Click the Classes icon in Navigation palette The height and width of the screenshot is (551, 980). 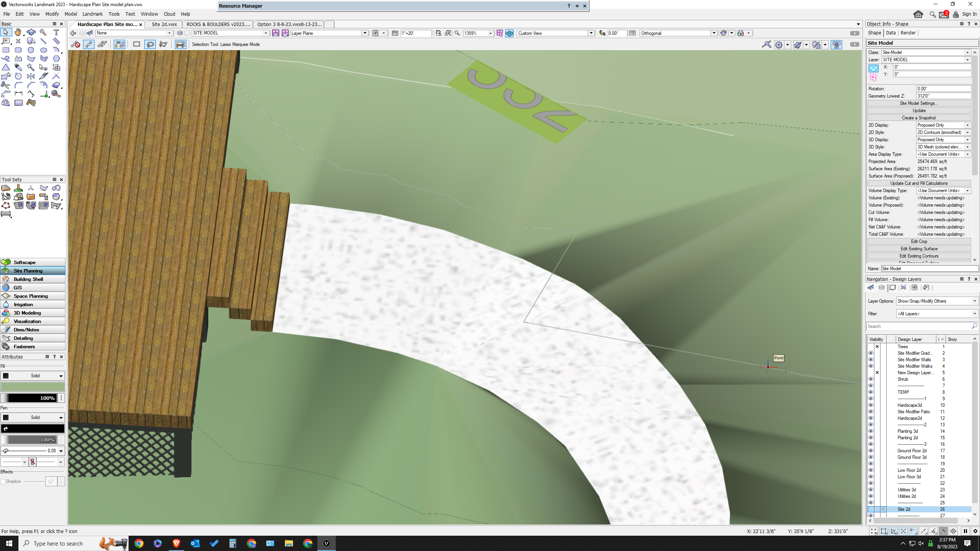coord(871,288)
